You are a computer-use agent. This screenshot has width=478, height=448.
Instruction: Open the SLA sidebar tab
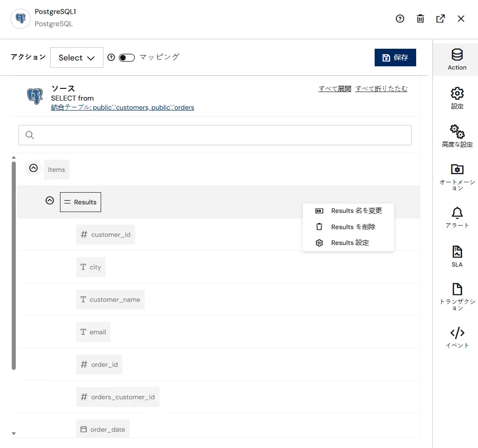click(x=457, y=257)
